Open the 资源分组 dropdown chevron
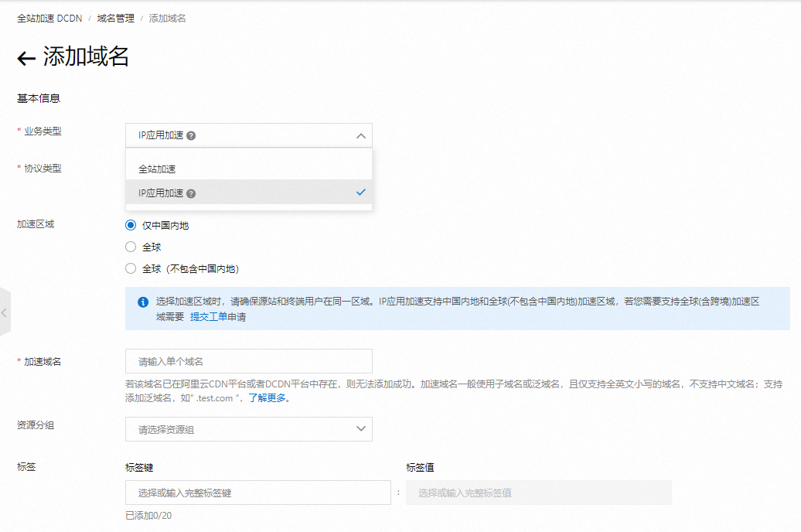801x532 pixels. coord(360,429)
